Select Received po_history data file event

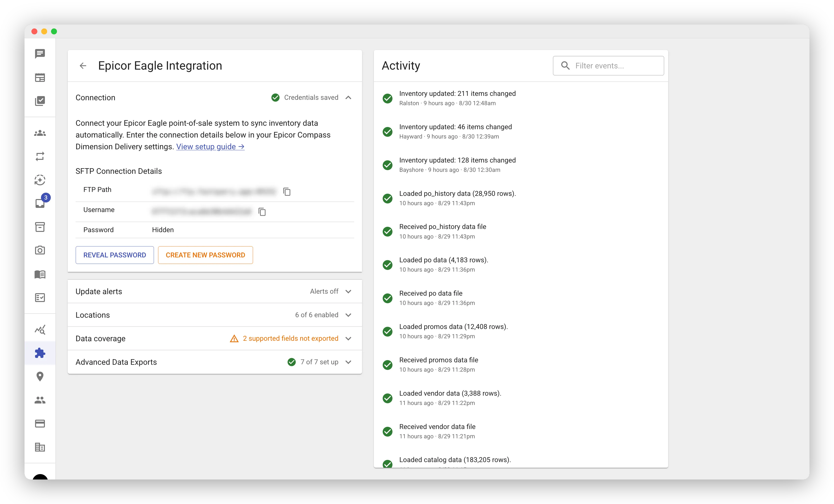tap(521, 231)
